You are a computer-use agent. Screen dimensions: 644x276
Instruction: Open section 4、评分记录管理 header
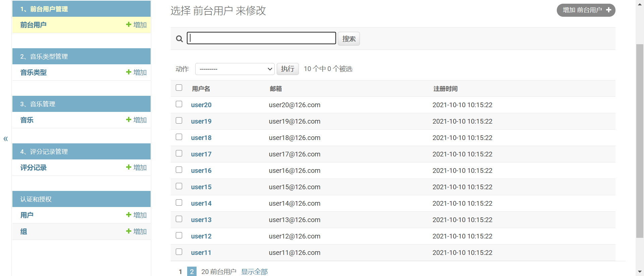pos(44,152)
